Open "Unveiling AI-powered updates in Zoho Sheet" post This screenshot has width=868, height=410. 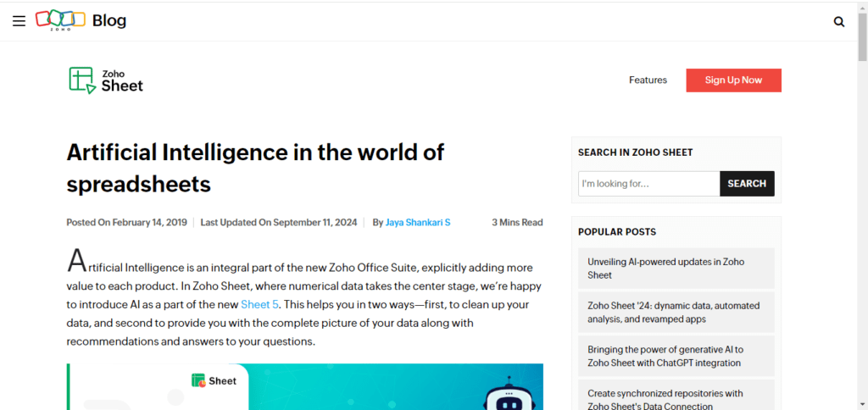(x=665, y=269)
